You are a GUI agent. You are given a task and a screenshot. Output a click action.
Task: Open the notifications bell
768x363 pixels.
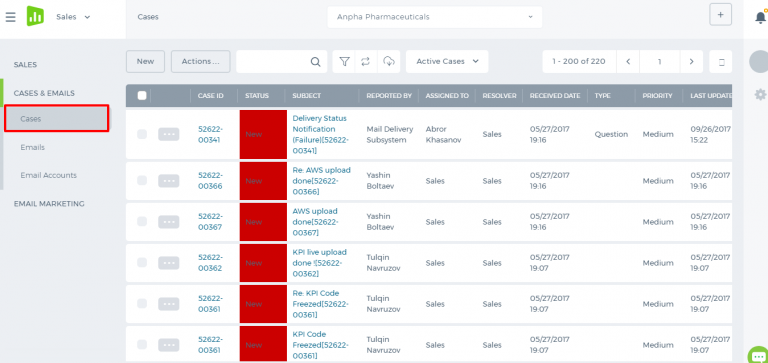tap(760, 17)
